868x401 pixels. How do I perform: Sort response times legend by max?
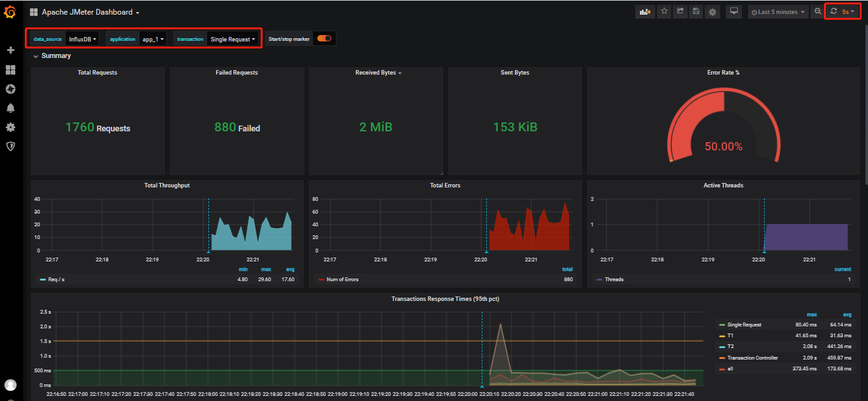click(x=811, y=314)
